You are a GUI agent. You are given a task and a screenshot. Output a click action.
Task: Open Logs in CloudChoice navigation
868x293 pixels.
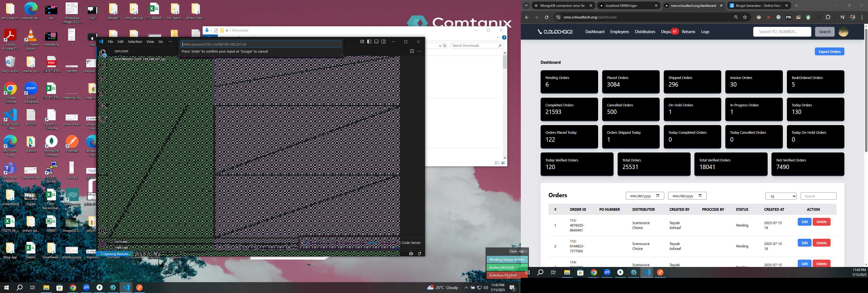pos(705,32)
